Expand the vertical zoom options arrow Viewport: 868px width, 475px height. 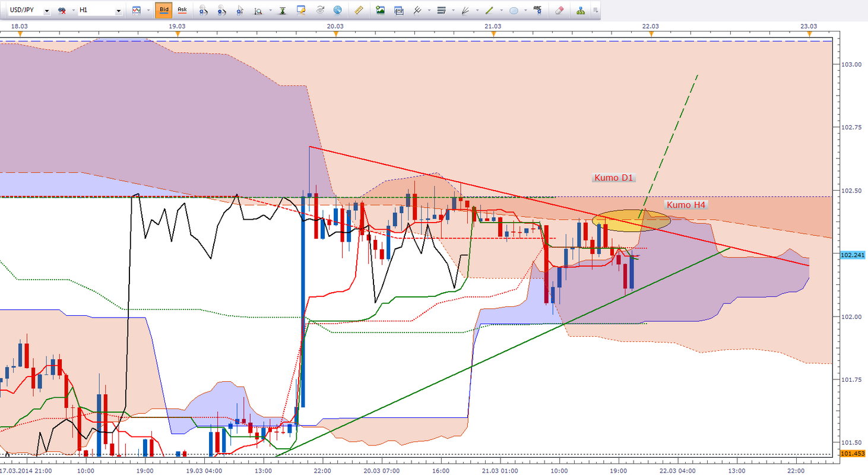point(270,10)
